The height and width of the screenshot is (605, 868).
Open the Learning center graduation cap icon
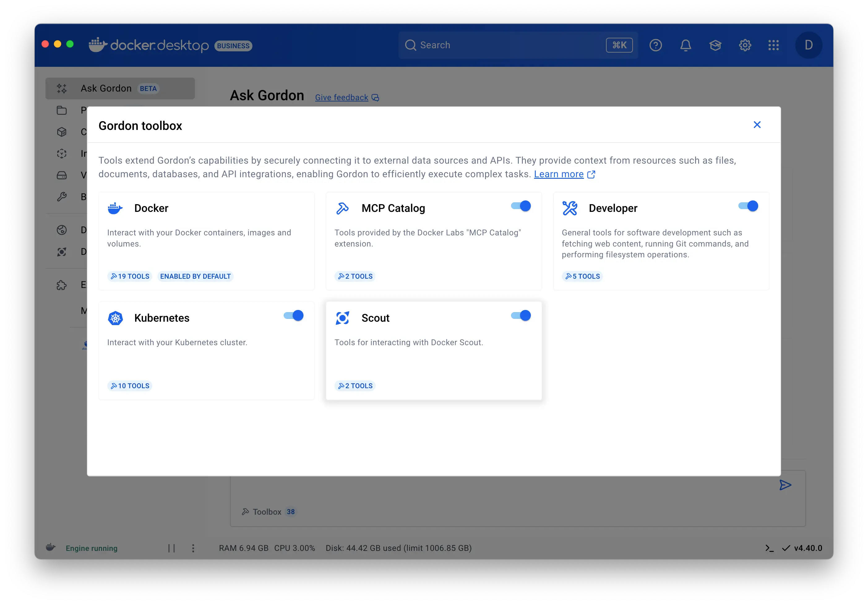715,45
